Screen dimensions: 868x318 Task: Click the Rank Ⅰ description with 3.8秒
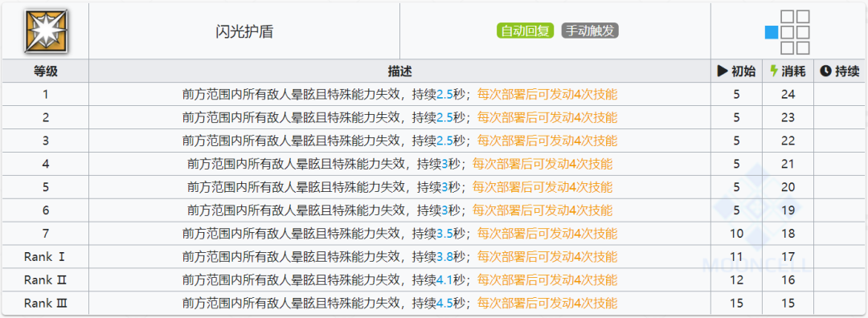[x=399, y=257]
